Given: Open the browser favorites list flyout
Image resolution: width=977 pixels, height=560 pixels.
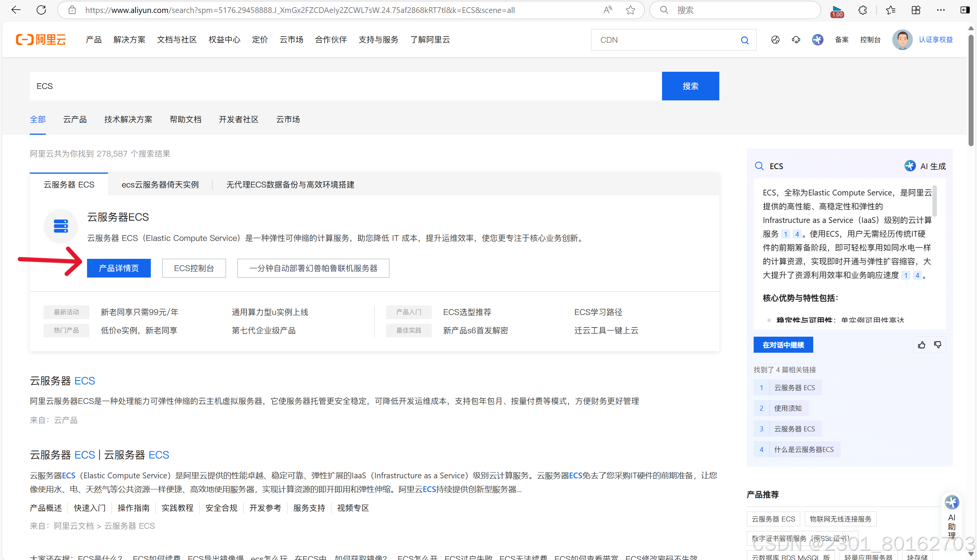Looking at the screenshot, I should click(x=890, y=10).
